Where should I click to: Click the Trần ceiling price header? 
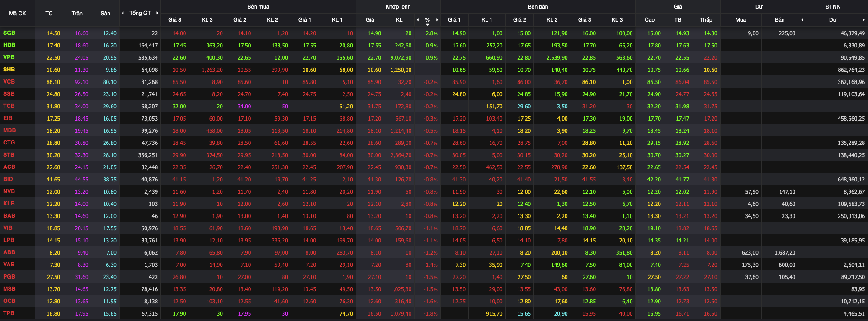pos(77,14)
